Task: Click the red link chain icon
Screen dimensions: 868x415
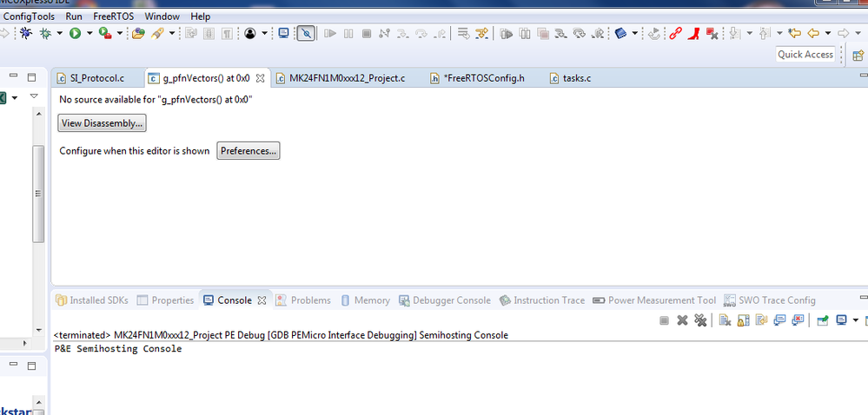Action: [675, 34]
